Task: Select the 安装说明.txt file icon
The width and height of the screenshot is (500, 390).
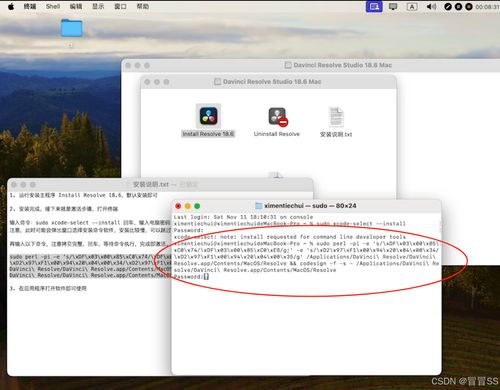Action: tap(336, 116)
